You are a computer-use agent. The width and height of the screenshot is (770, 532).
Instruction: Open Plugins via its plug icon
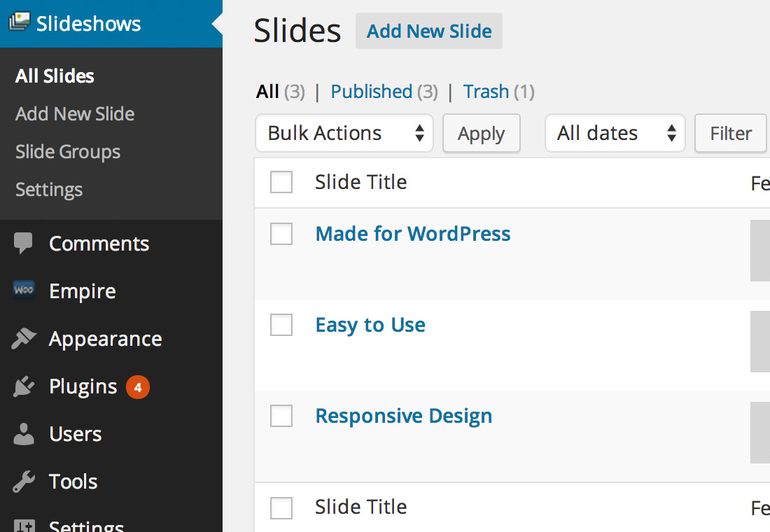tap(23, 386)
